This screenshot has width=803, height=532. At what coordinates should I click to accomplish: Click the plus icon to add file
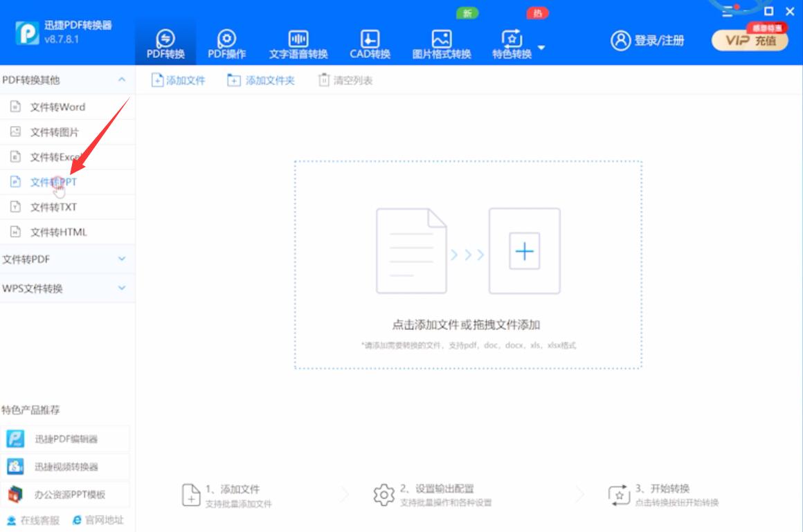coord(524,251)
